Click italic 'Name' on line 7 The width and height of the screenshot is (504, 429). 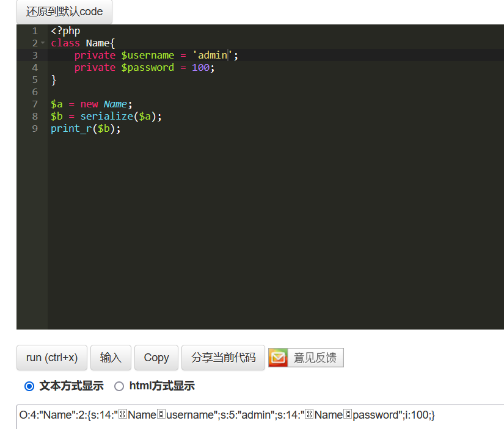point(115,104)
